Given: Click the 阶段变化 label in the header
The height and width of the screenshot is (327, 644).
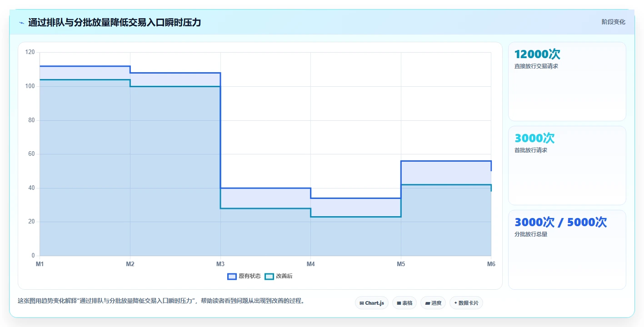Looking at the screenshot, I should pyautogui.click(x=613, y=22).
